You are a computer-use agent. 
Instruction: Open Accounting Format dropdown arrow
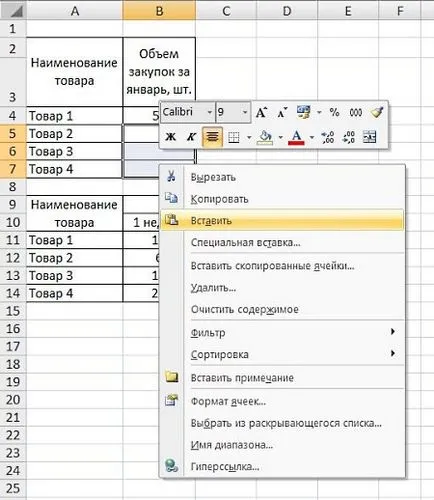319,113
